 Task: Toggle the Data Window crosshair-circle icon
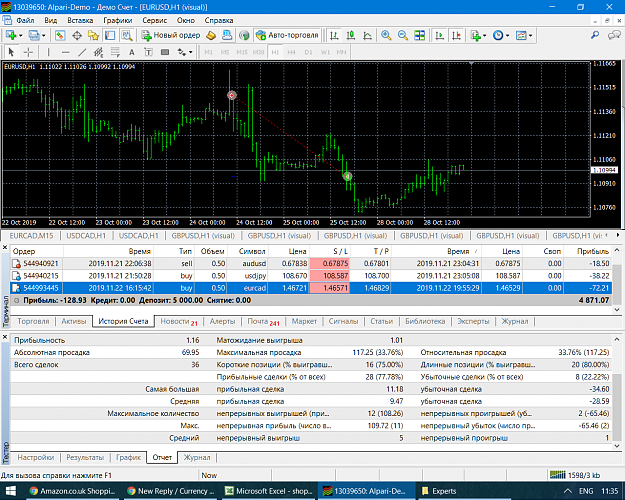click(77, 35)
